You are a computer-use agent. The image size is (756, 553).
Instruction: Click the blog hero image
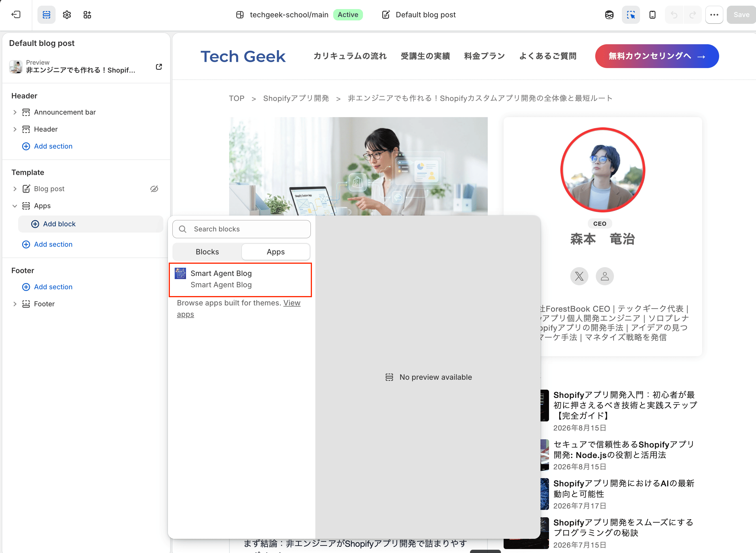358,166
